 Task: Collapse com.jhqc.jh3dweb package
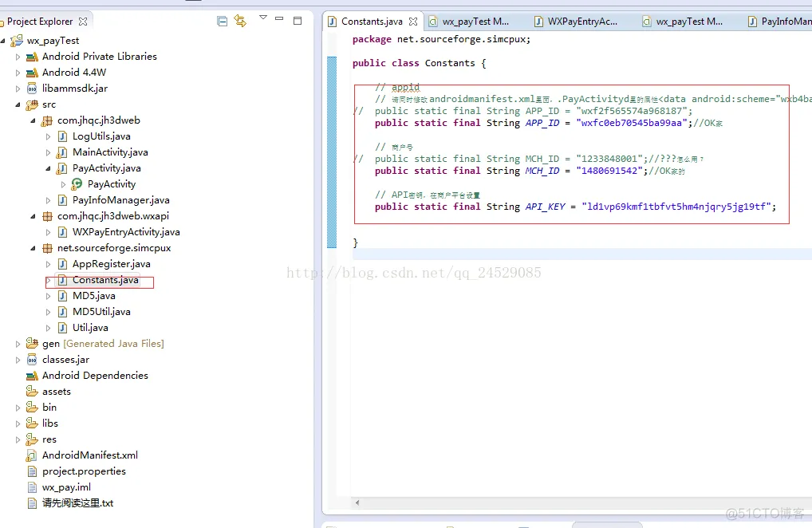pyautogui.click(x=34, y=120)
